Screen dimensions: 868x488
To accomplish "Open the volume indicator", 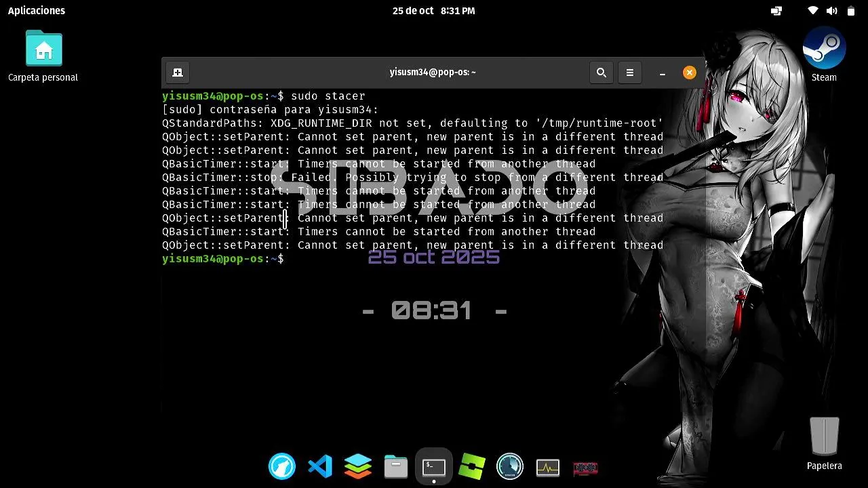I will pos(832,11).
